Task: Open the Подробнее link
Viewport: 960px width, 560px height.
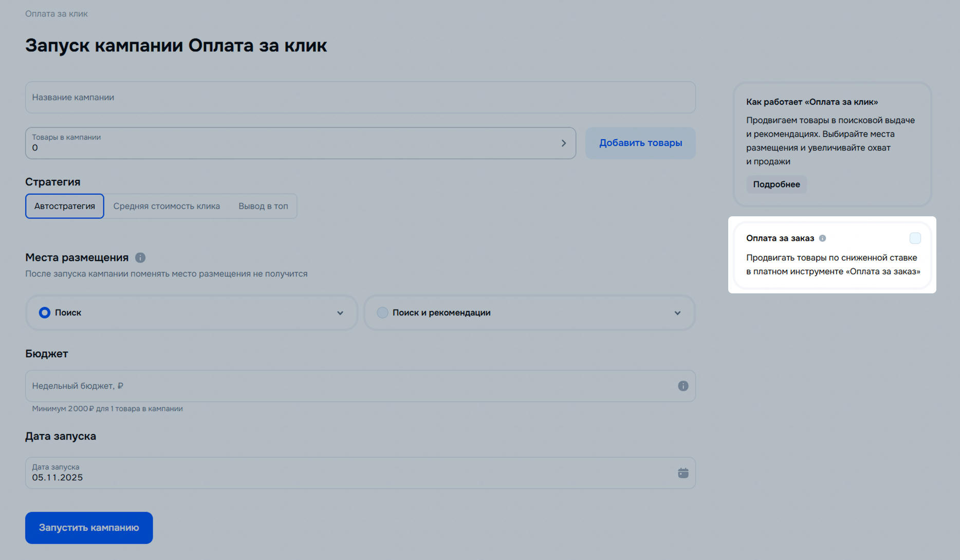Action: pos(776,184)
